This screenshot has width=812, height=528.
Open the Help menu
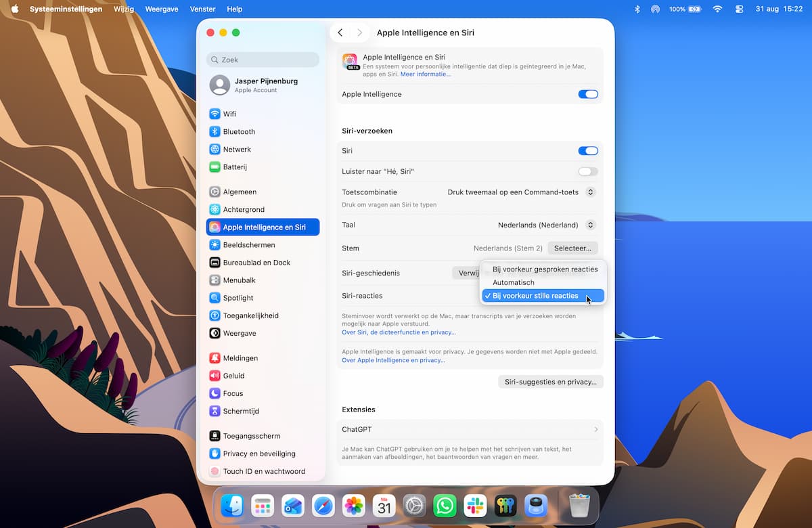point(235,9)
